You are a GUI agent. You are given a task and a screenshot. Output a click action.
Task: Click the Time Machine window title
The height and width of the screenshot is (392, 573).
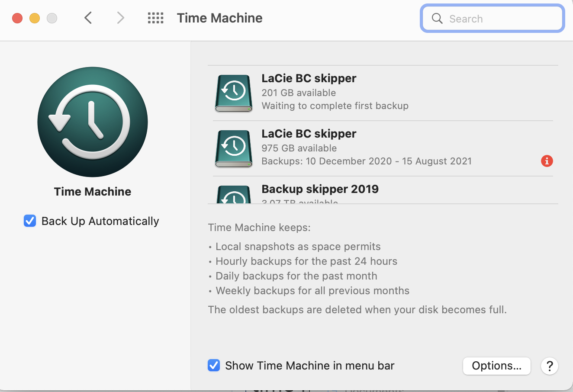click(219, 18)
